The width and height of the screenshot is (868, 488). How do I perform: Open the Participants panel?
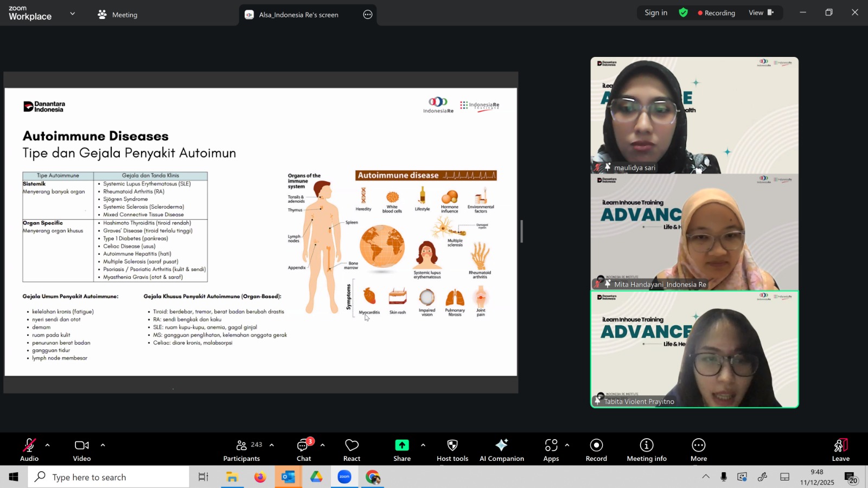point(241,450)
